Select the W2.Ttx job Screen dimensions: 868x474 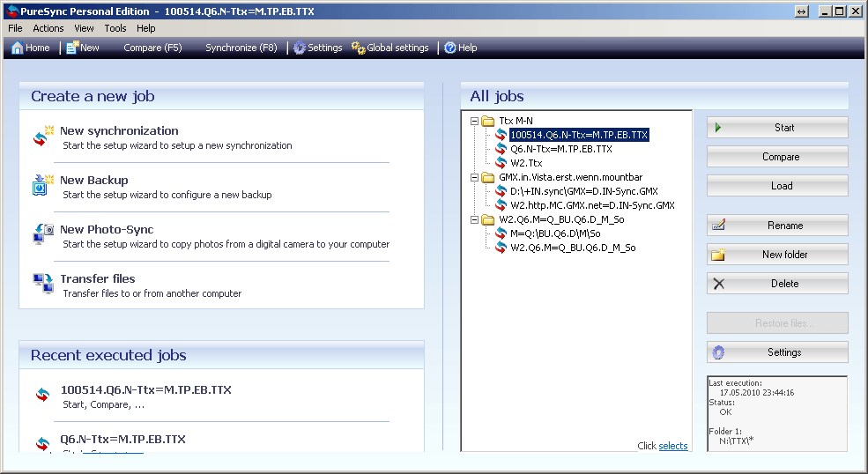tap(526, 163)
